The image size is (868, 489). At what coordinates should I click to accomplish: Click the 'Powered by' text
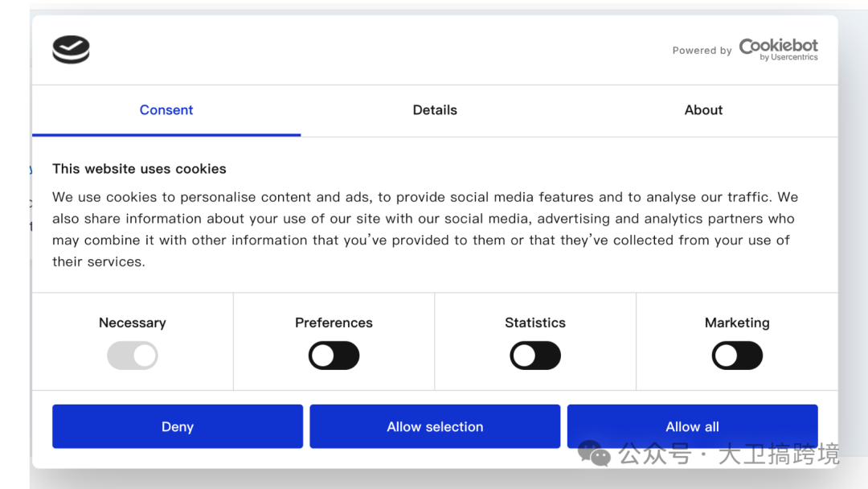[x=702, y=51]
